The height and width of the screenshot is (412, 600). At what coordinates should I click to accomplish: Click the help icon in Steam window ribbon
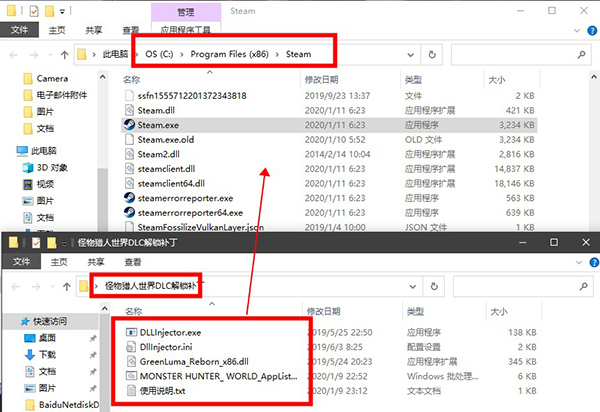pos(592,31)
